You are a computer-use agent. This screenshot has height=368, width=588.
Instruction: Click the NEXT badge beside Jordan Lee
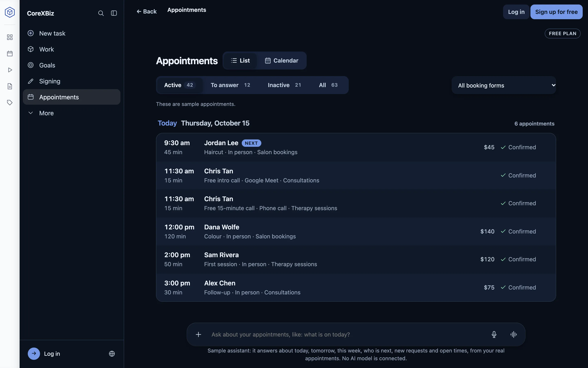(251, 143)
